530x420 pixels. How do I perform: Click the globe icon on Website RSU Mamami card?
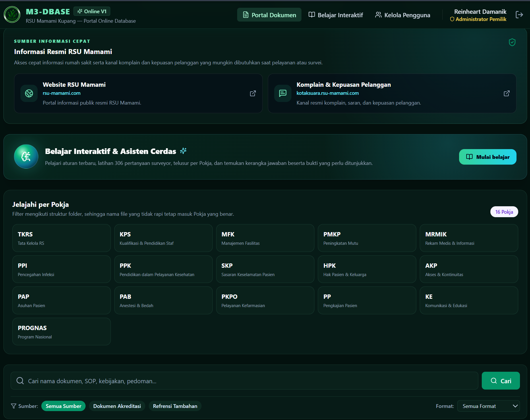coord(29,93)
